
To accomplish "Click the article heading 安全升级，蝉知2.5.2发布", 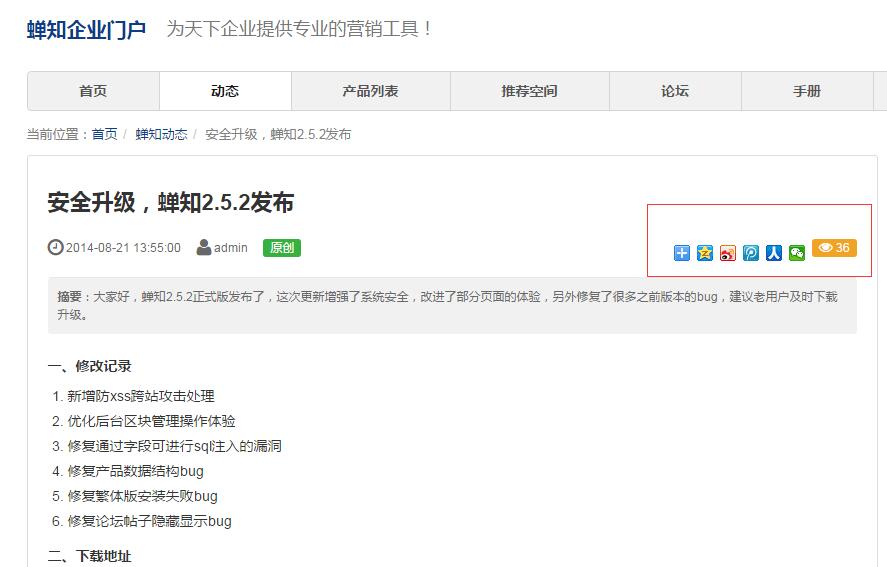I will click(x=171, y=203).
